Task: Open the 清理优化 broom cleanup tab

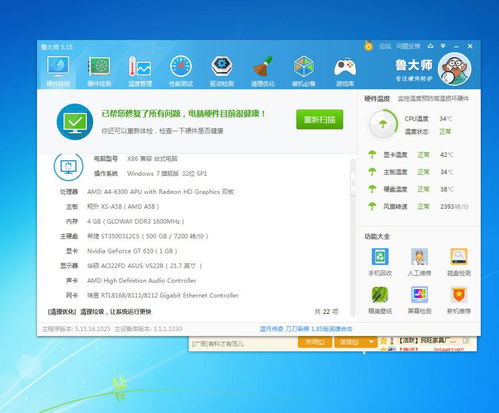Action: 263,71
